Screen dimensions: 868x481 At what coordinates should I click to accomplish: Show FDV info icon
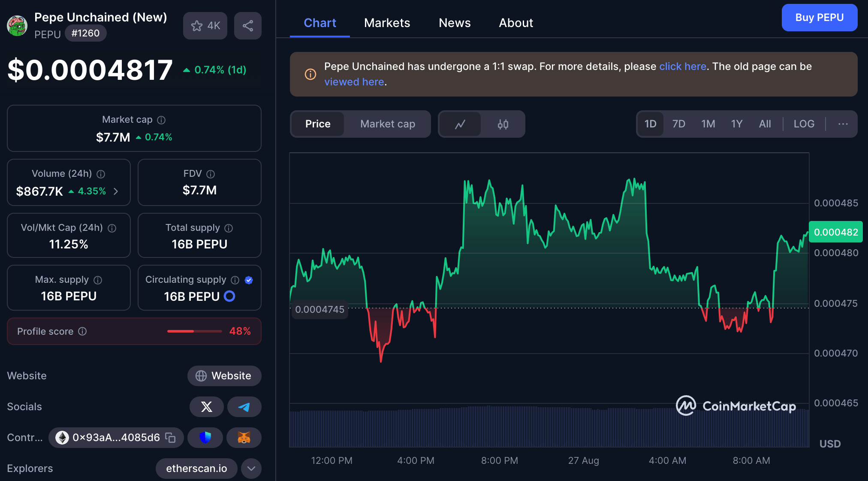211,174
